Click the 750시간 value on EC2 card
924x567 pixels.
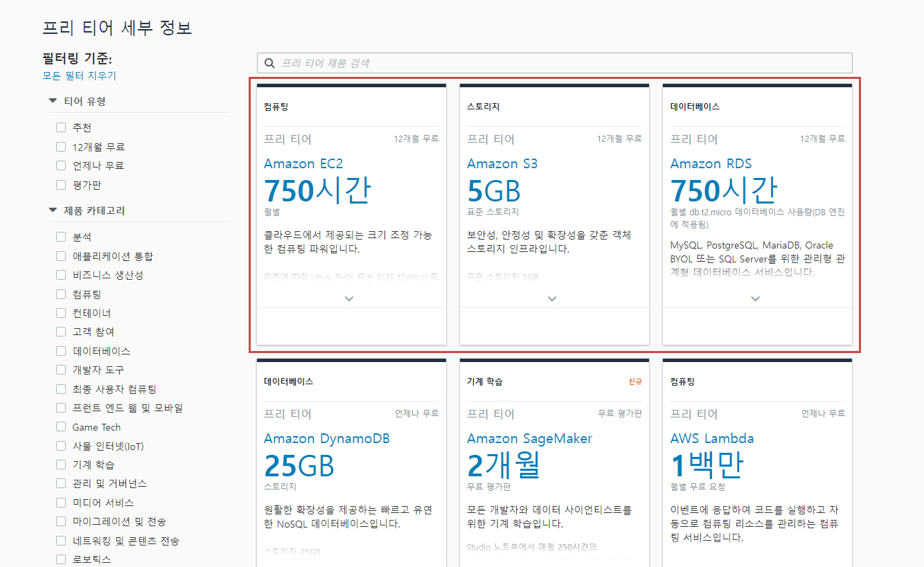[x=317, y=190]
